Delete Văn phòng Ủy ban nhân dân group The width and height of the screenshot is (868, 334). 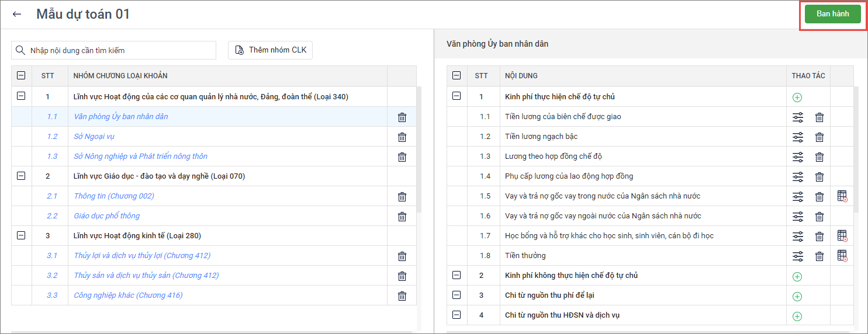point(402,117)
